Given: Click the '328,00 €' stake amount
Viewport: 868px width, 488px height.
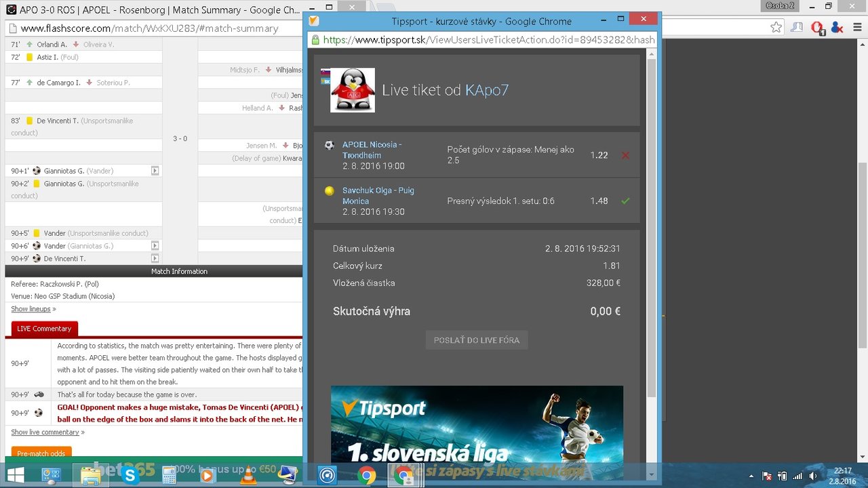Looking at the screenshot, I should [604, 283].
